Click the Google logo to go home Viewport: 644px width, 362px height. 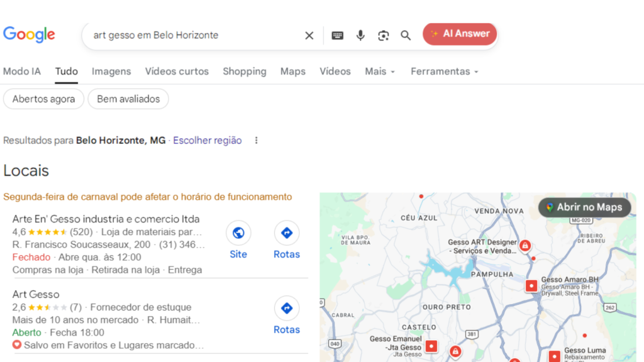pyautogui.click(x=29, y=35)
